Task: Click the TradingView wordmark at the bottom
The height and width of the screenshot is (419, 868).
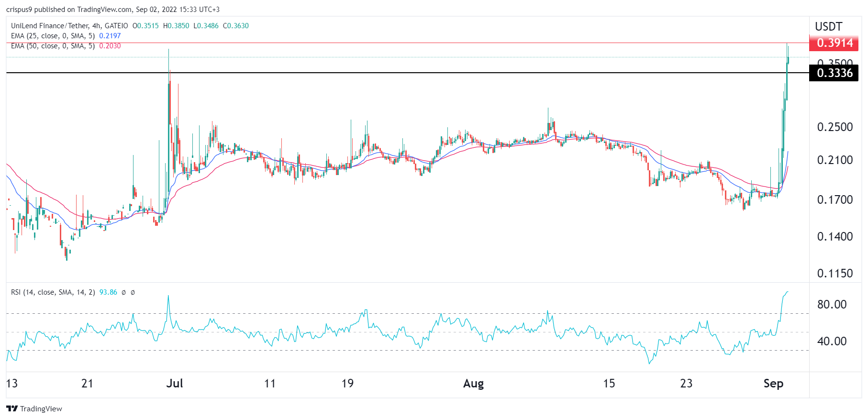Action: tap(41, 408)
